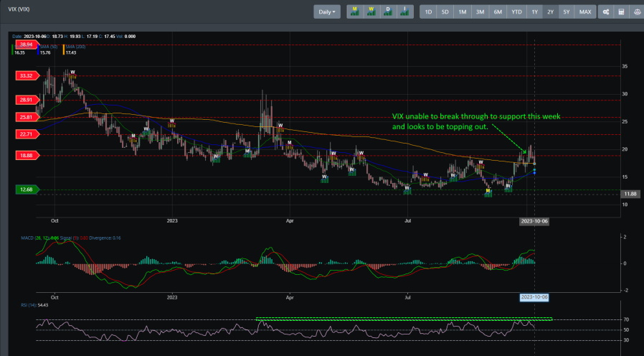Click the VIX (VIX) ticker title
Screen dimensions: 644x356
click(19, 9)
